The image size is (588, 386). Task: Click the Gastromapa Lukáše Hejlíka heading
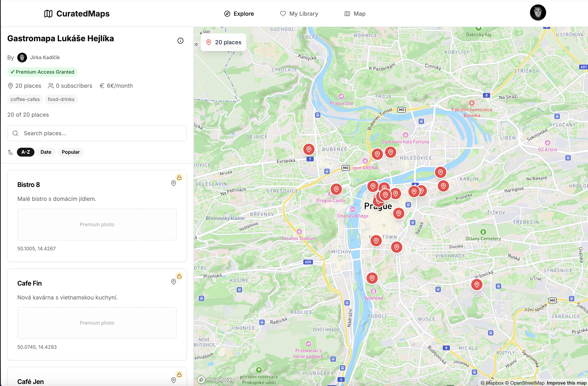pos(61,38)
